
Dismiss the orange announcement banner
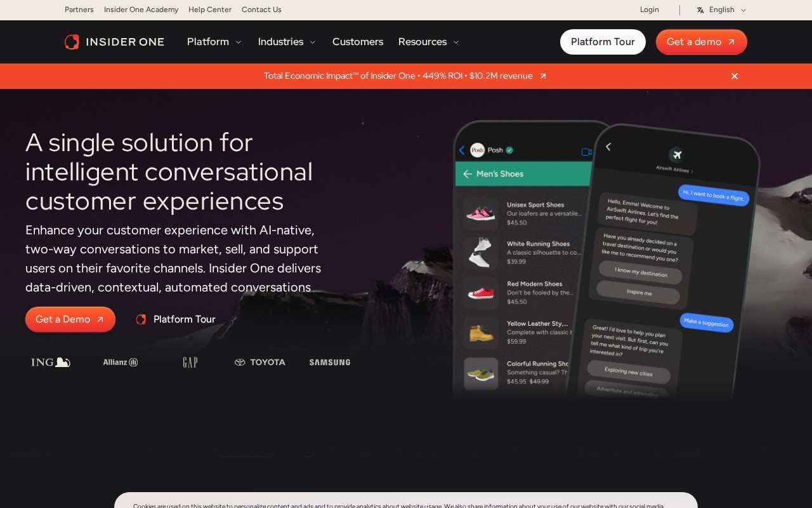(735, 76)
